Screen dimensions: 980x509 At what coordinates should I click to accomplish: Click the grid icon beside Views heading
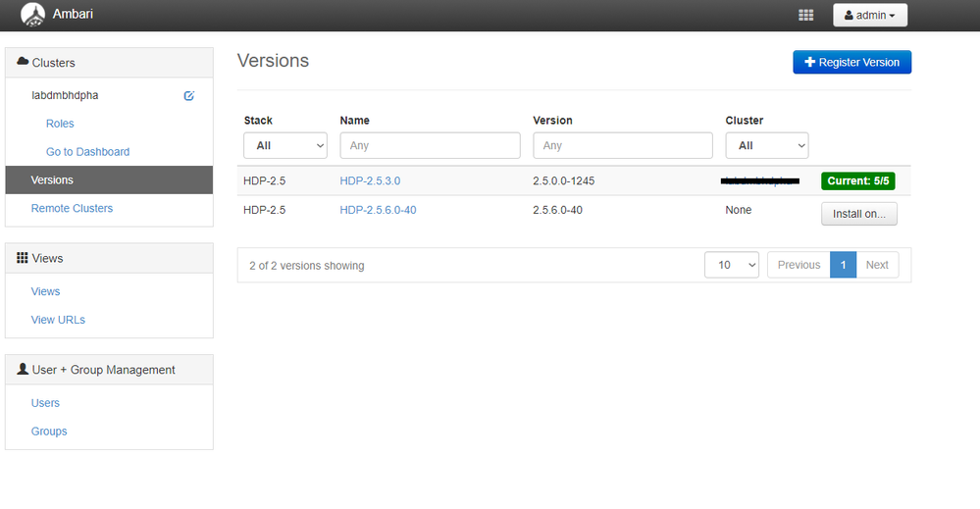[x=23, y=257]
